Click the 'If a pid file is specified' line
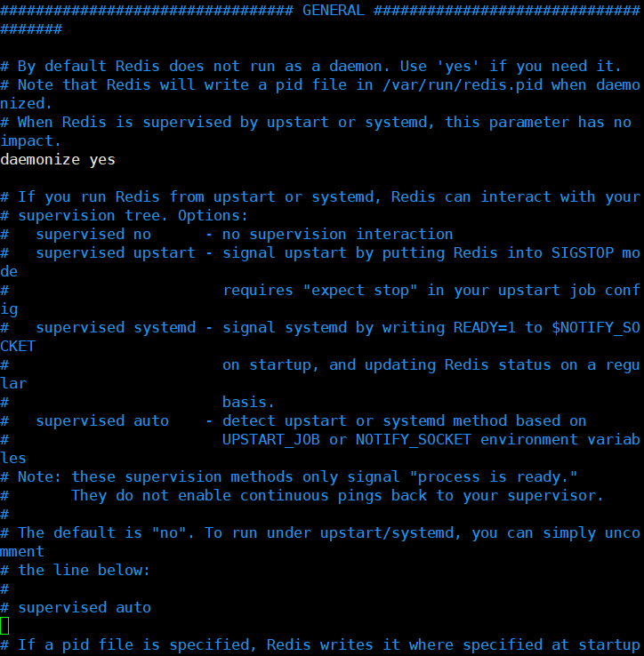The height and width of the screenshot is (656, 644). click(320, 645)
